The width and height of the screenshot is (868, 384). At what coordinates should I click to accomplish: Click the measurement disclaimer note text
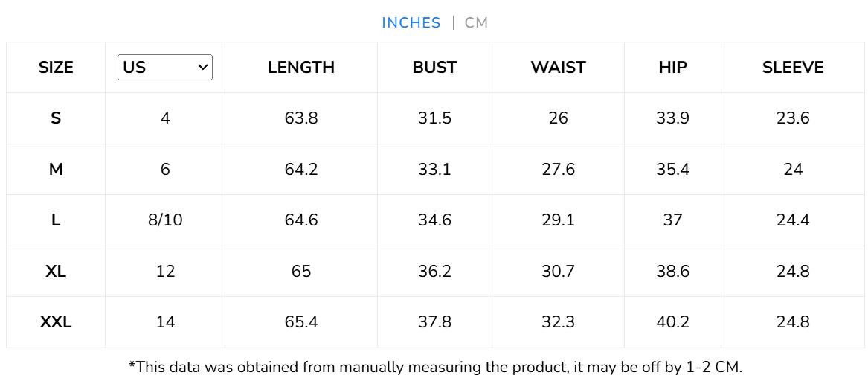click(435, 367)
